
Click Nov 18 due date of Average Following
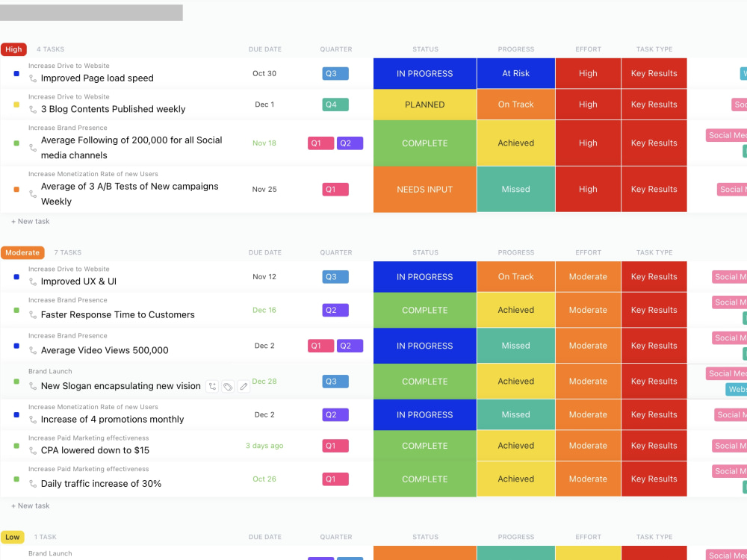[264, 143]
